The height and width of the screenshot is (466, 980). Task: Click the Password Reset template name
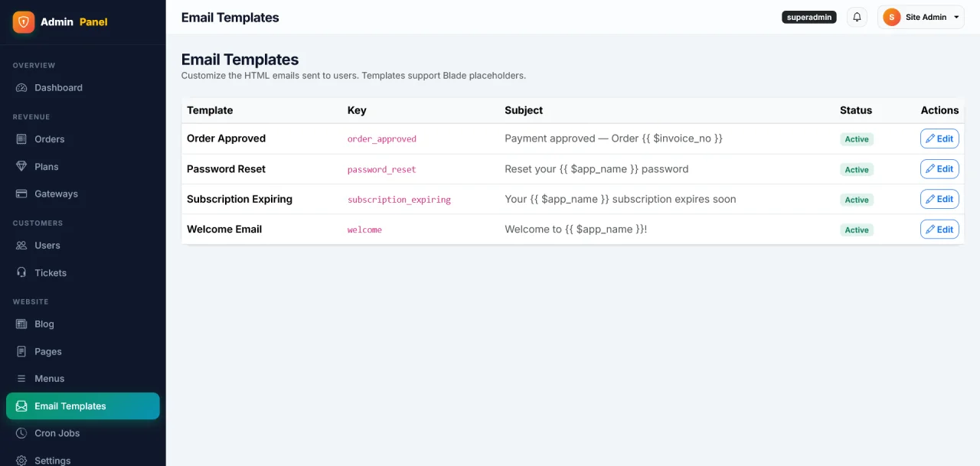226,169
